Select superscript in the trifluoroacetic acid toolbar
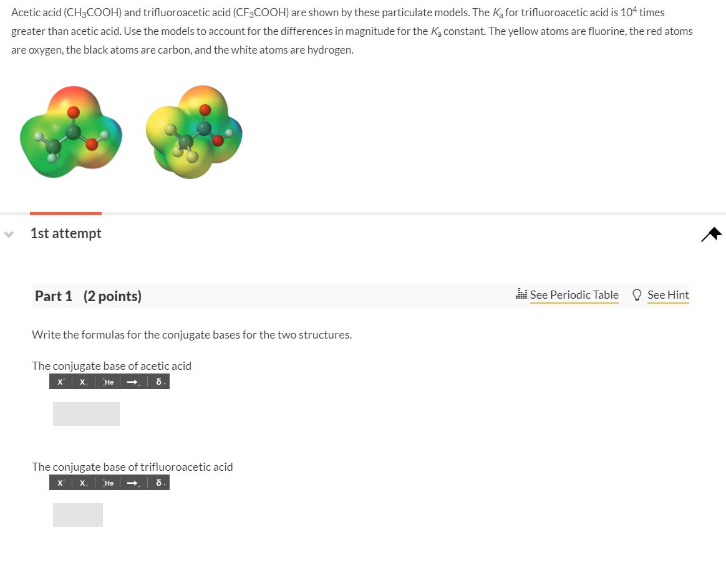The width and height of the screenshot is (726, 588). click(x=60, y=482)
